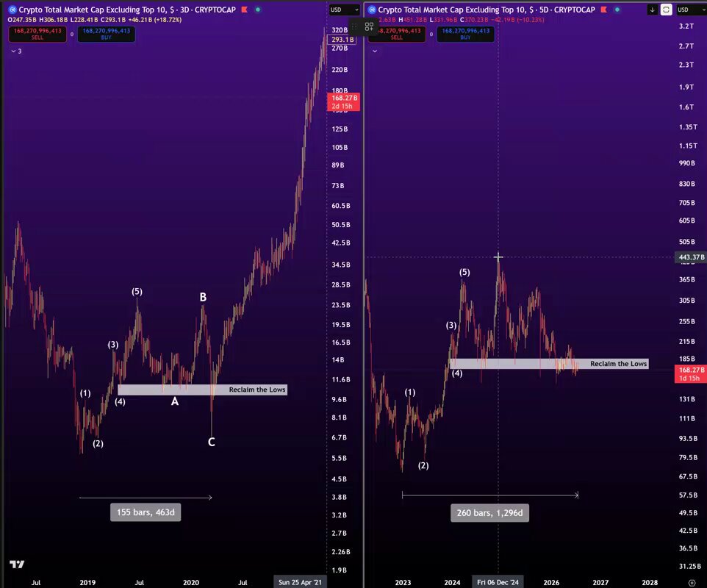Expand the legend chevron on the right chart
This screenshot has width=707, height=588.
[x=374, y=51]
